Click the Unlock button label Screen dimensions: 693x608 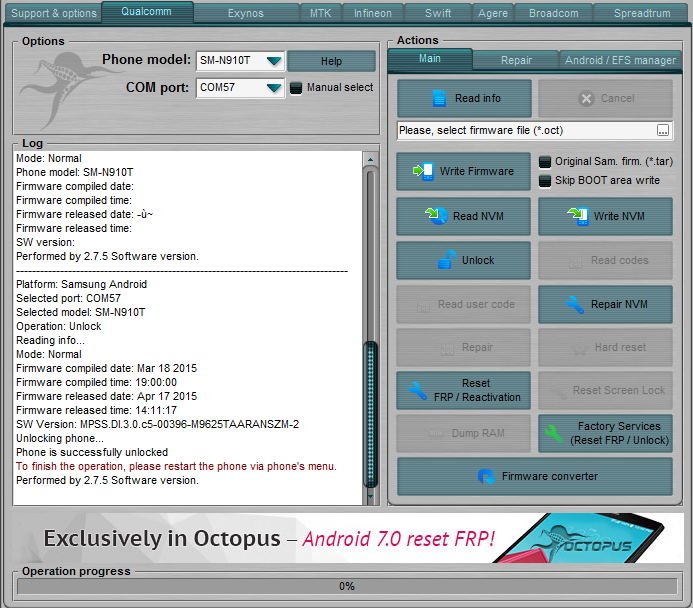(x=478, y=260)
